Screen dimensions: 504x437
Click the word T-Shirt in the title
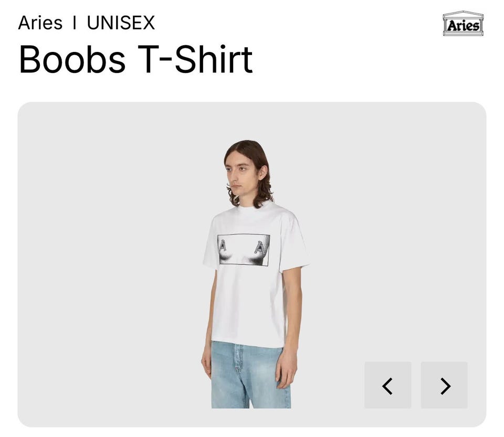click(195, 60)
